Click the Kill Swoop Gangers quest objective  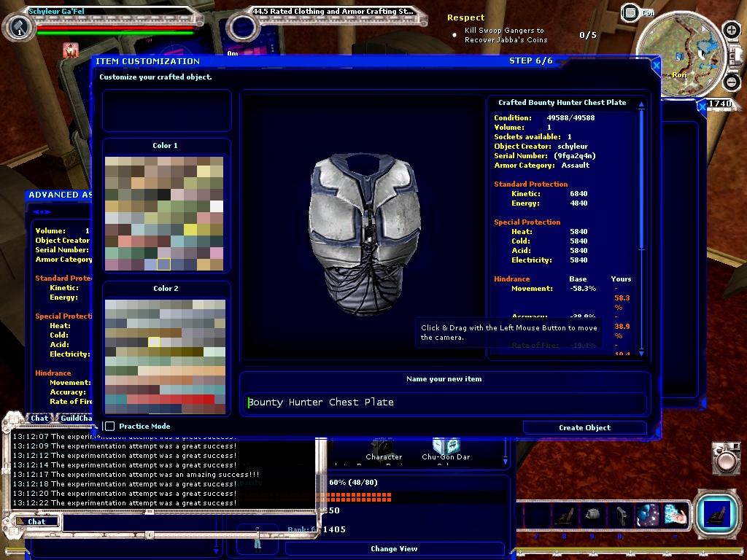pyautogui.click(x=506, y=35)
